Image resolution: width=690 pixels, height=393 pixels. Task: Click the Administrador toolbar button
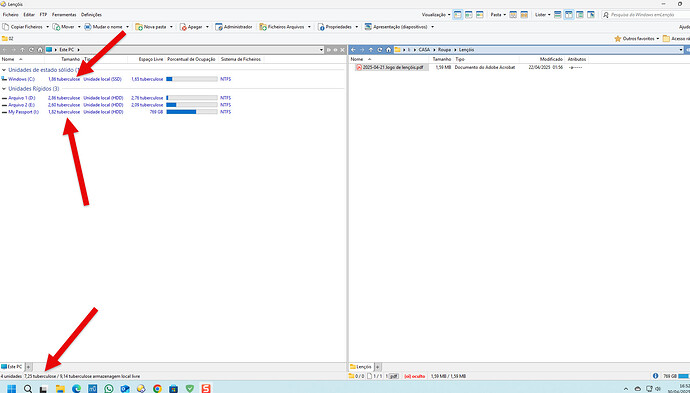click(234, 27)
